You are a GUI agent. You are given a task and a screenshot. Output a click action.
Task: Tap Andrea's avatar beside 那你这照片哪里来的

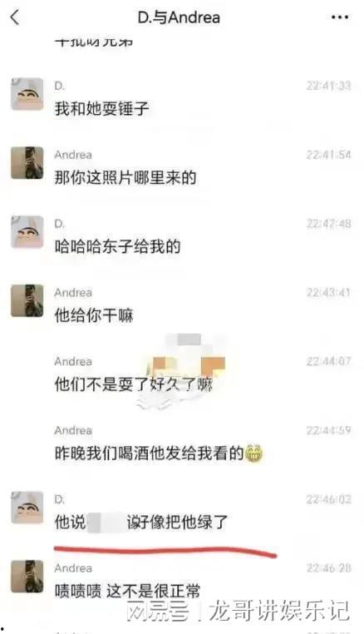click(x=27, y=163)
